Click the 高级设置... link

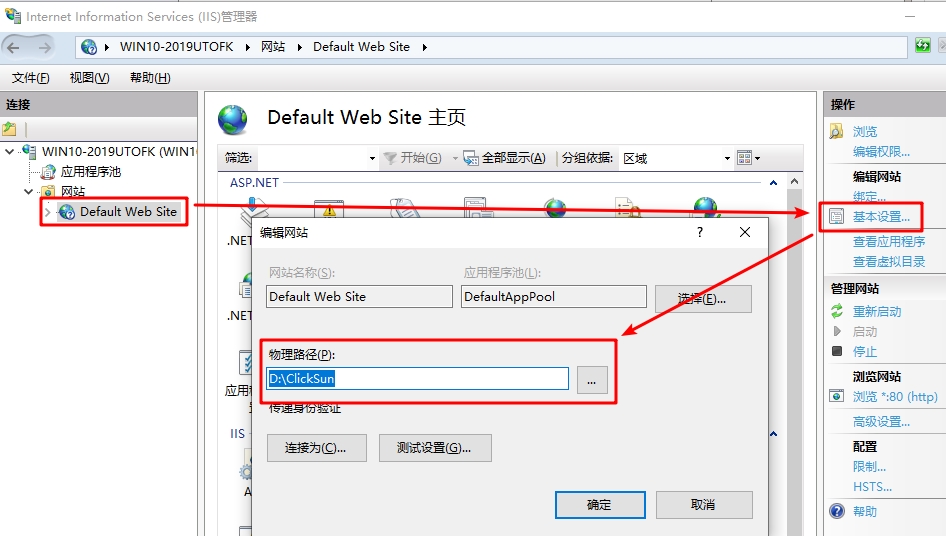tap(881, 421)
